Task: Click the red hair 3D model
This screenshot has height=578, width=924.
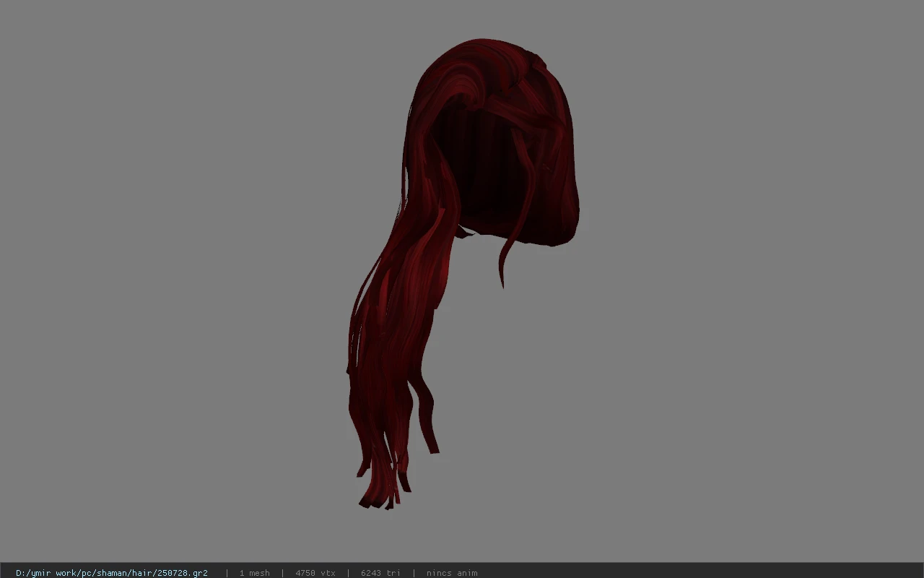Action: pyautogui.click(x=462, y=275)
